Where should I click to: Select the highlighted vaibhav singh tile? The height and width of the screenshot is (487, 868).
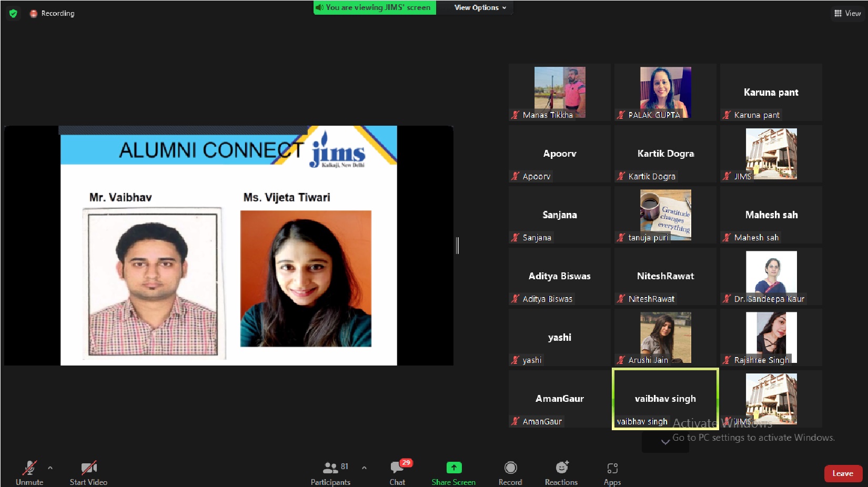pos(665,399)
